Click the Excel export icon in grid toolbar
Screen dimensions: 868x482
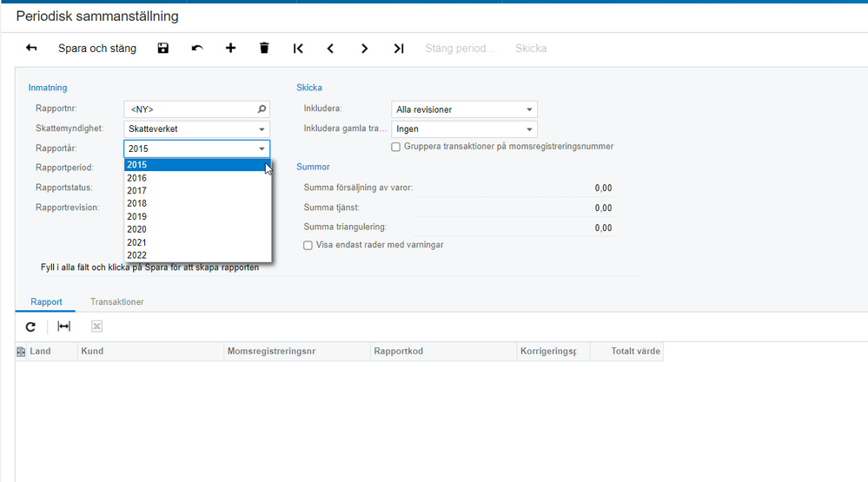click(x=96, y=327)
